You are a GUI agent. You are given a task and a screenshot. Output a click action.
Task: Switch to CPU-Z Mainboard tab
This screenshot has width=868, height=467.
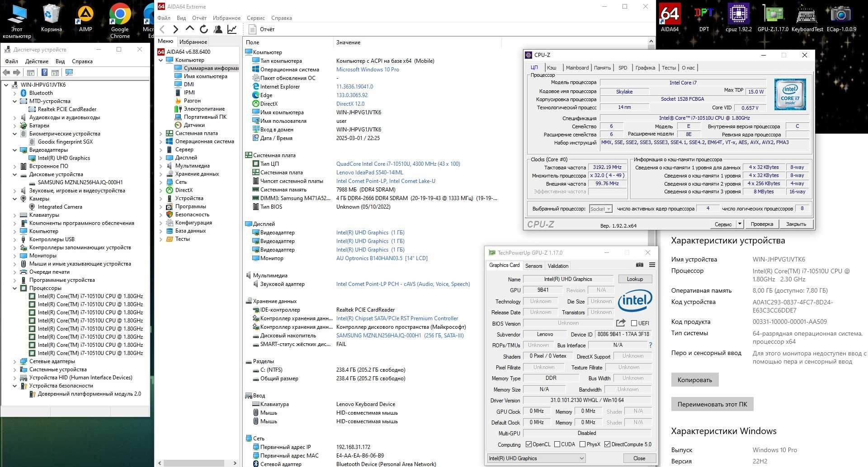point(577,68)
